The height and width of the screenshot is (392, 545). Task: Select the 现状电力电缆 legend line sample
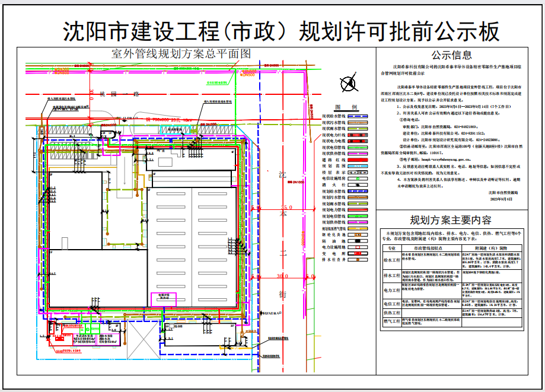pyautogui.click(x=358, y=141)
